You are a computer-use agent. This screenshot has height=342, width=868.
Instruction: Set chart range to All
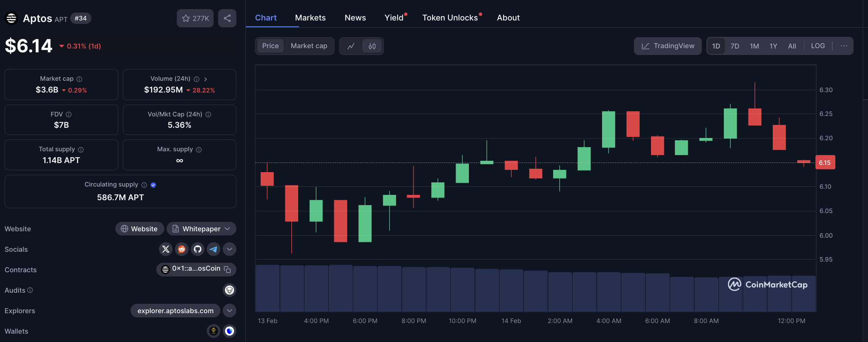[x=792, y=46]
